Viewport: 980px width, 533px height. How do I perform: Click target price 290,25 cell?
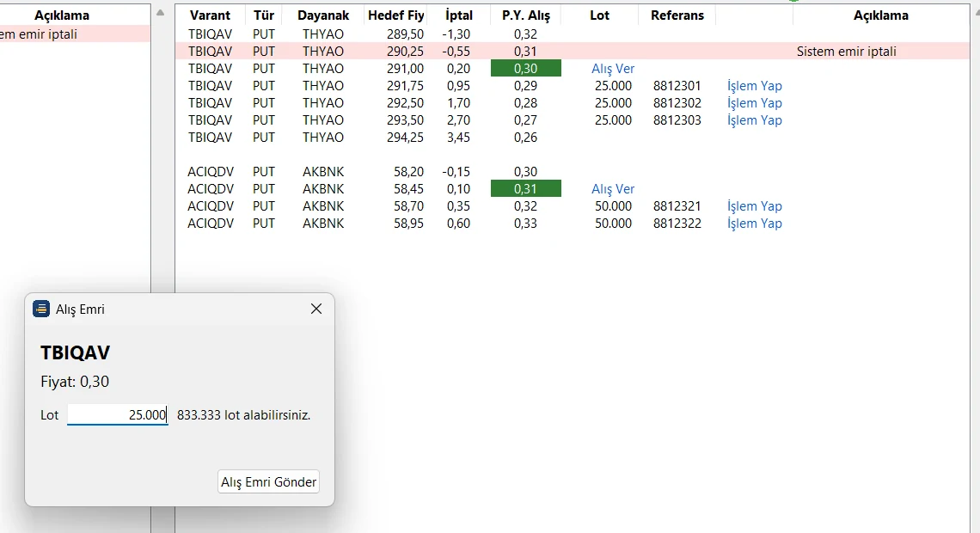coord(405,52)
